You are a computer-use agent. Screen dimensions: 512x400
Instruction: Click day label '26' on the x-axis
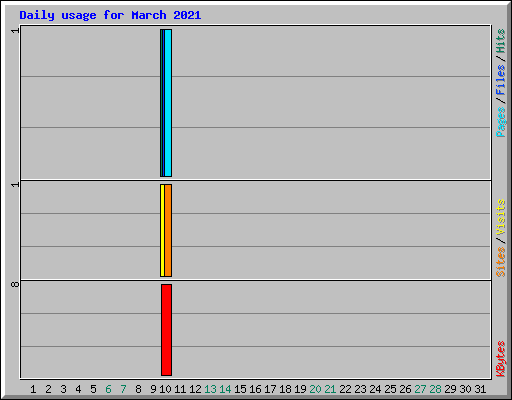405,389
